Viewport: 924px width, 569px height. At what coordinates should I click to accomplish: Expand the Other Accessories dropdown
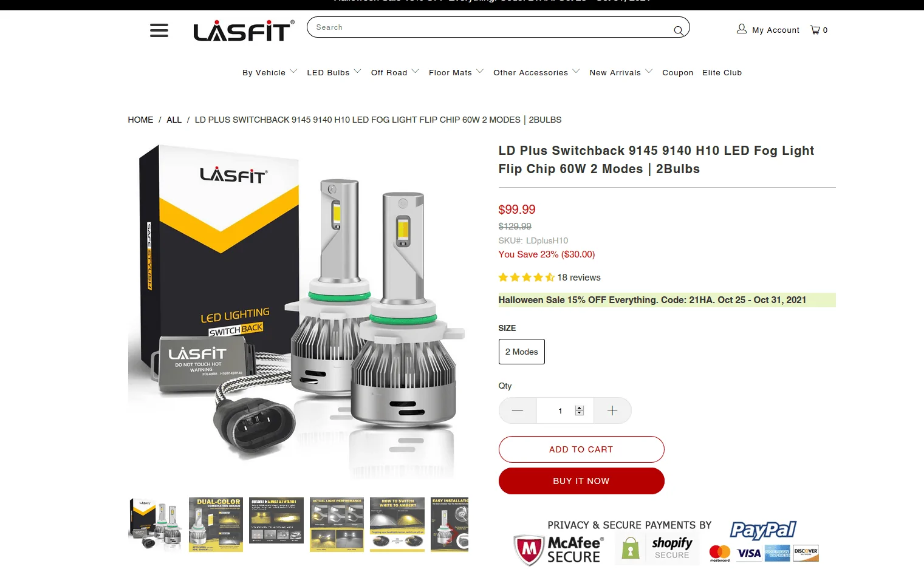(536, 72)
